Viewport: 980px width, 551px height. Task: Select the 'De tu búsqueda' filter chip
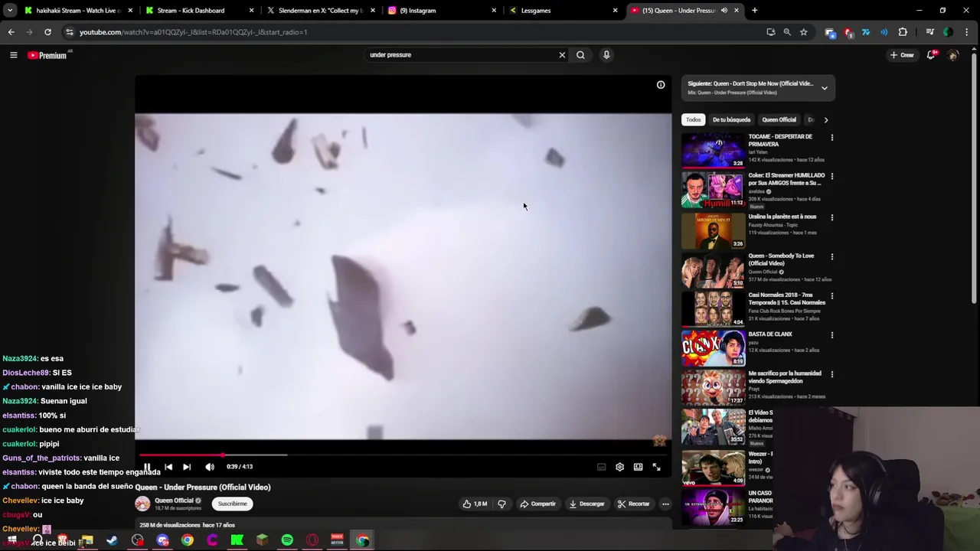click(731, 120)
